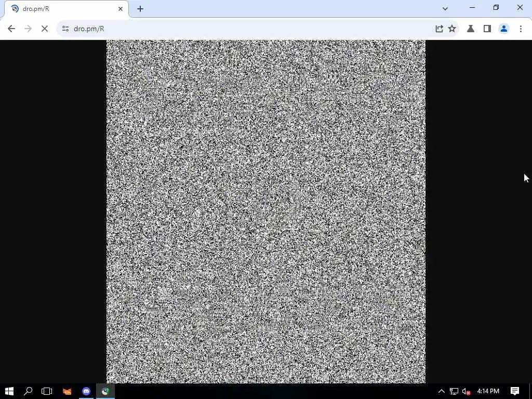Go back to the previous page
The width and height of the screenshot is (532, 399).
11,29
